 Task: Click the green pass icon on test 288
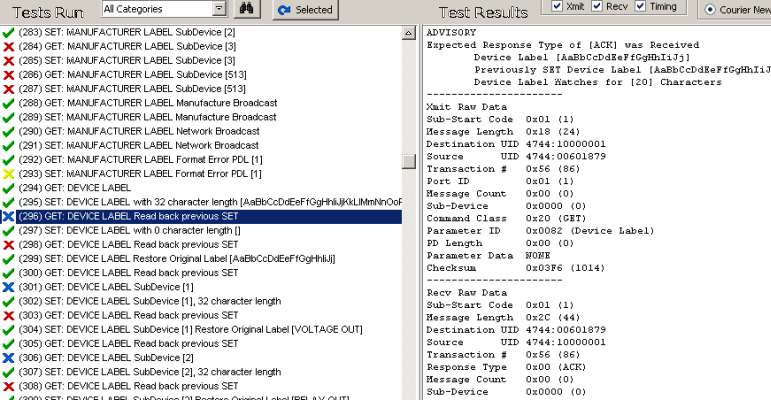click(x=8, y=103)
